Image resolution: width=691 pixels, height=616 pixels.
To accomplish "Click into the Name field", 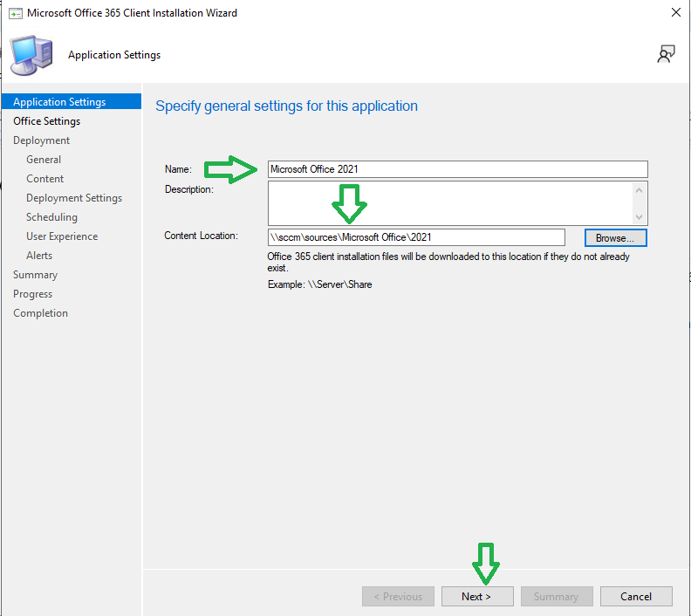I will (457, 169).
